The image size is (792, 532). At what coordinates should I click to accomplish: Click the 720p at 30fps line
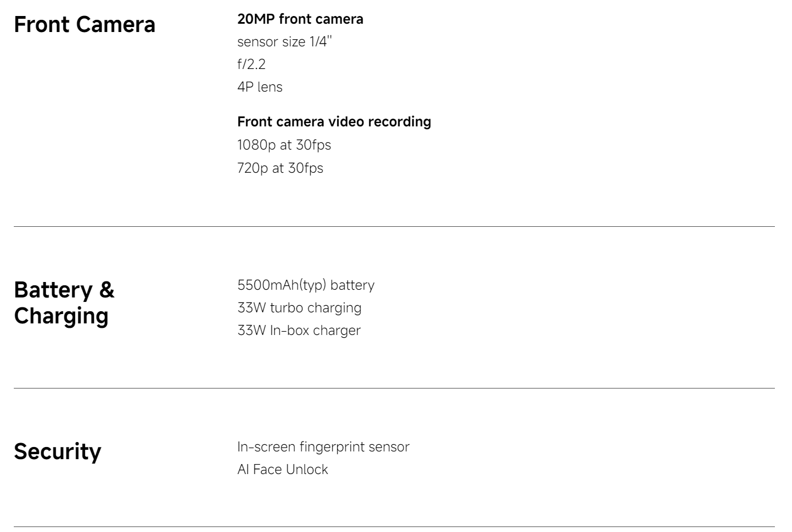[x=280, y=168]
